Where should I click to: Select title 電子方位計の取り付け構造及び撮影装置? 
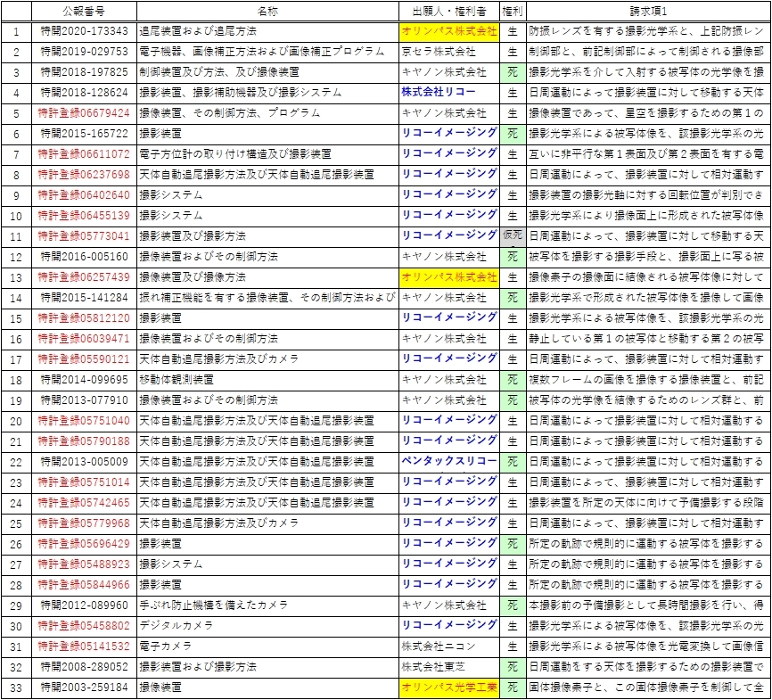pyautogui.click(x=235, y=154)
